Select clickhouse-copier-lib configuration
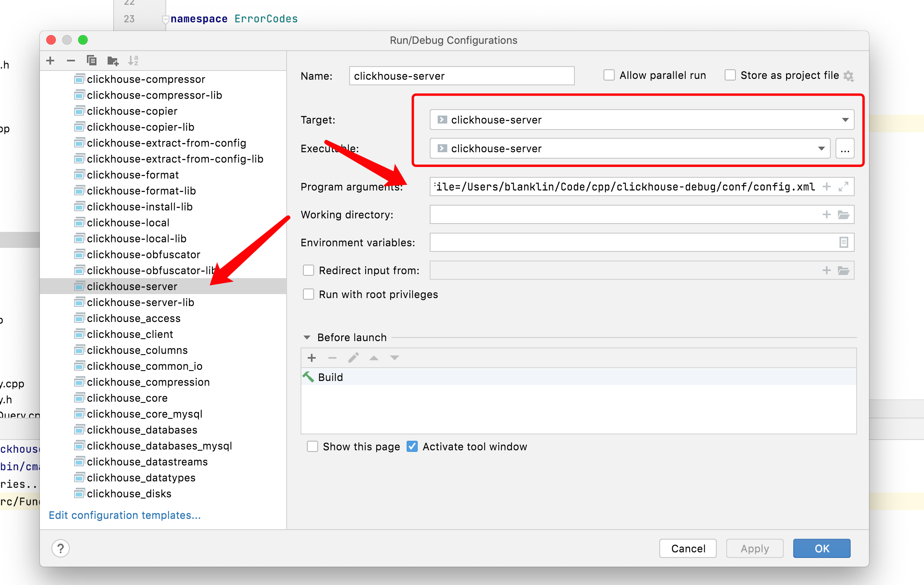The height and width of the screenshot is (585, 924). tap(163, 127)
